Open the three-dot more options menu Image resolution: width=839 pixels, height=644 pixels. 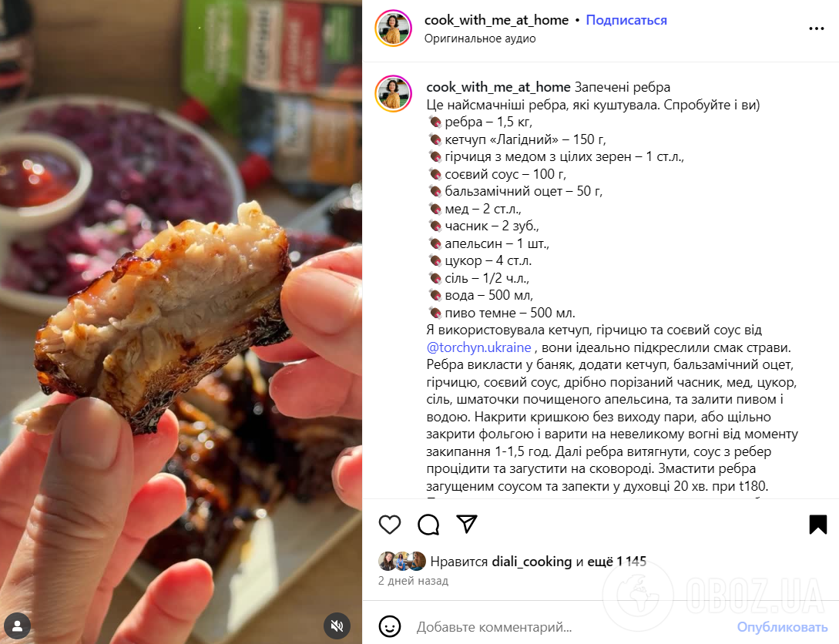[816, 29]
